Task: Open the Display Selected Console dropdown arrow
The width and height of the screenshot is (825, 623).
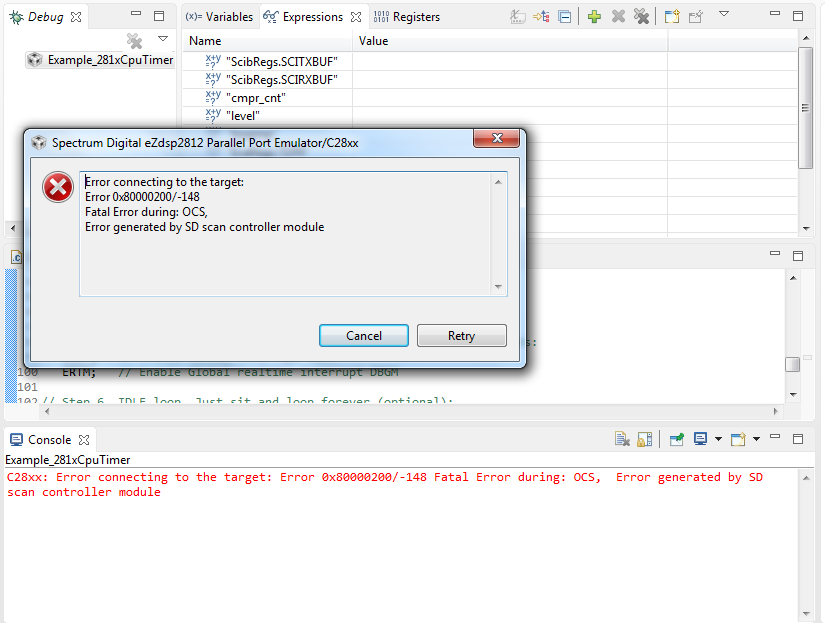Action: (x=718, y=439)
